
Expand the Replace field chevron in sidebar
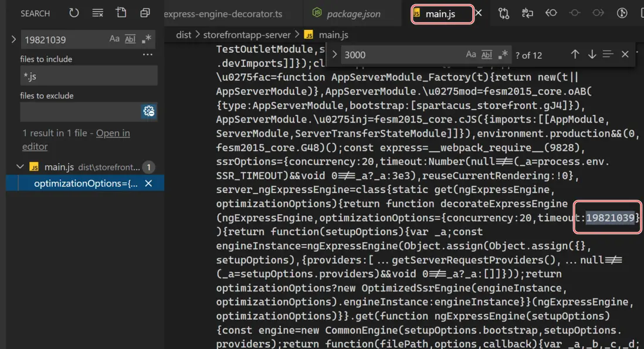click(13, 39)
